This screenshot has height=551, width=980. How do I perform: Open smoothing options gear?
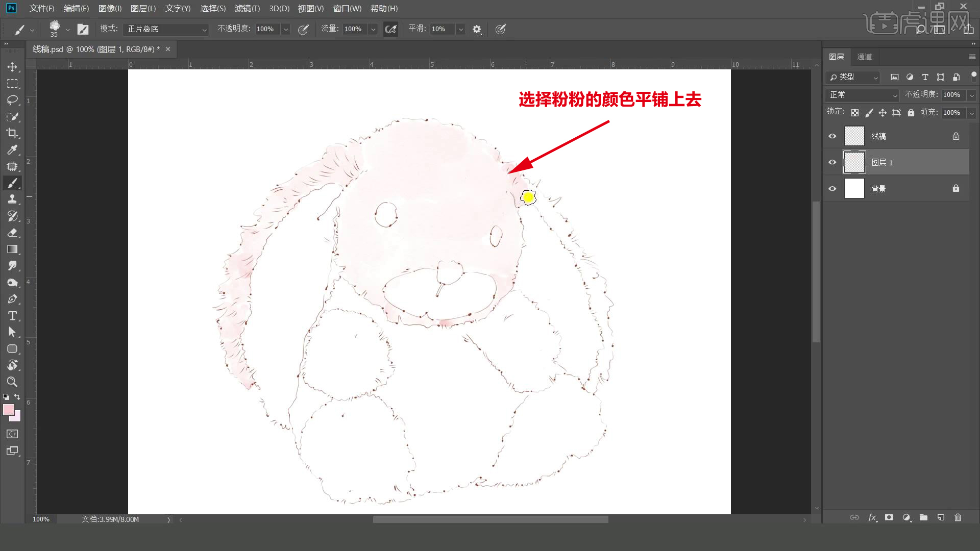pos(477,29)
